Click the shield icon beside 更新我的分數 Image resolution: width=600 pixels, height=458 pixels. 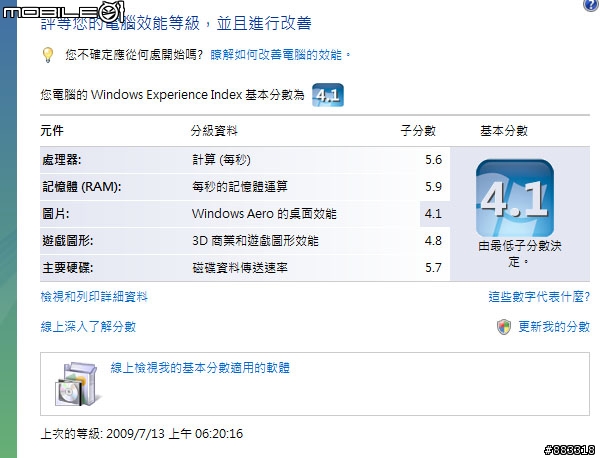(x=504, y=327)
